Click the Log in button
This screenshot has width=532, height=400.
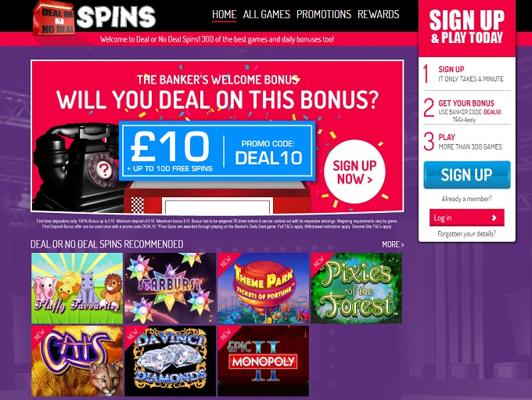[x=467, y=218]
